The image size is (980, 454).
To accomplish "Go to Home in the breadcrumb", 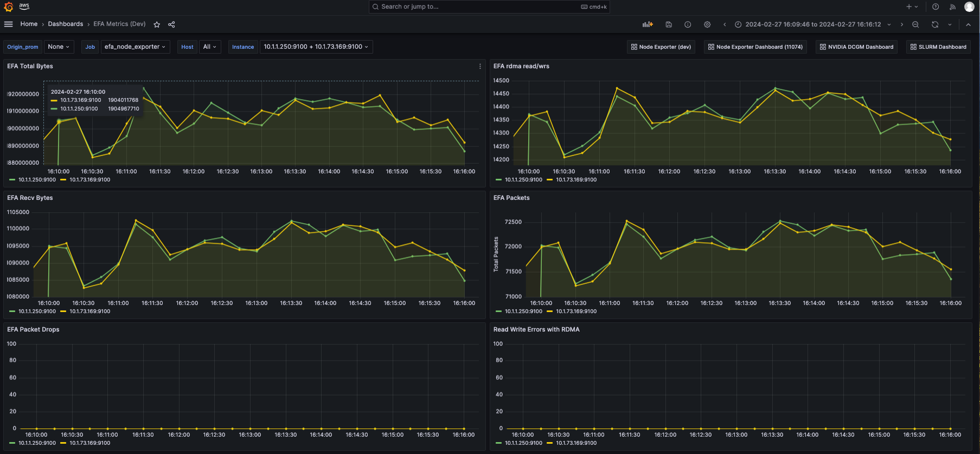I will pyautogui.click(x=29, y=24).
